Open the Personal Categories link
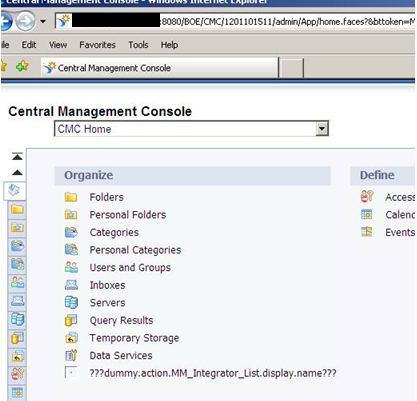417x401 pixels. 135,250
